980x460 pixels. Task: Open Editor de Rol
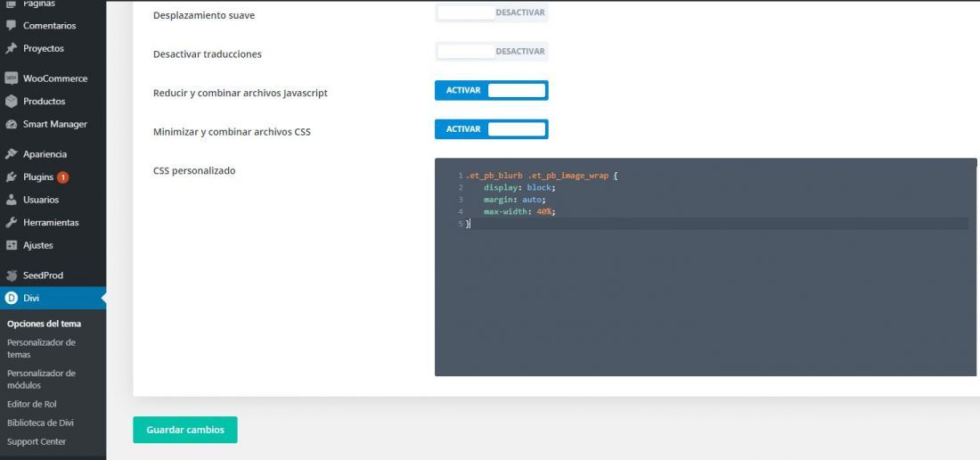click(32, 405)
